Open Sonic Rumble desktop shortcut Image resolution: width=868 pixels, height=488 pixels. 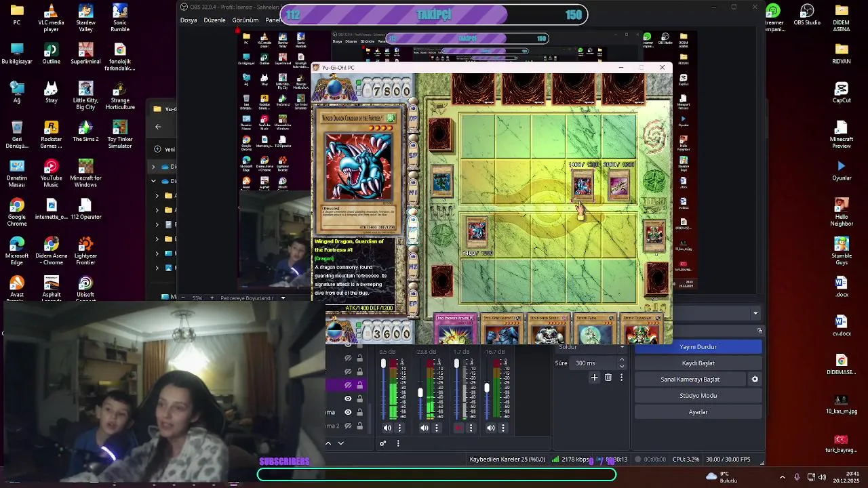click(120, 18)
